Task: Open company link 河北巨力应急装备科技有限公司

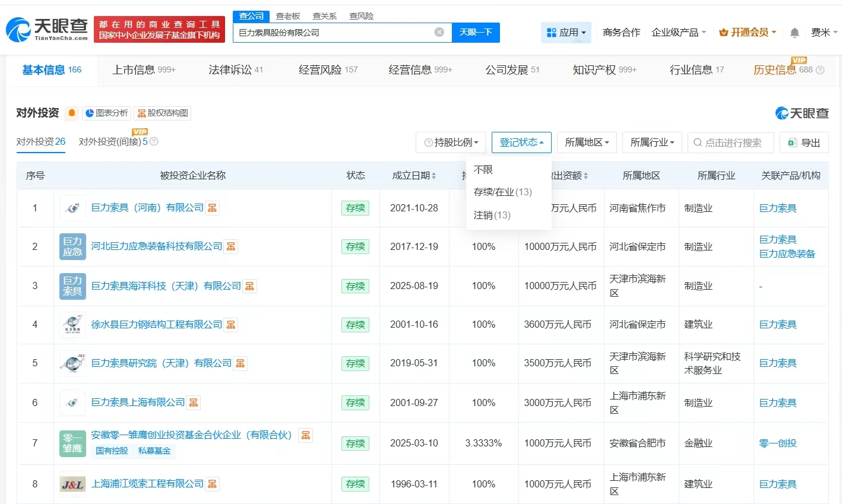Action: pyautogui.click(x=157, y=246)
